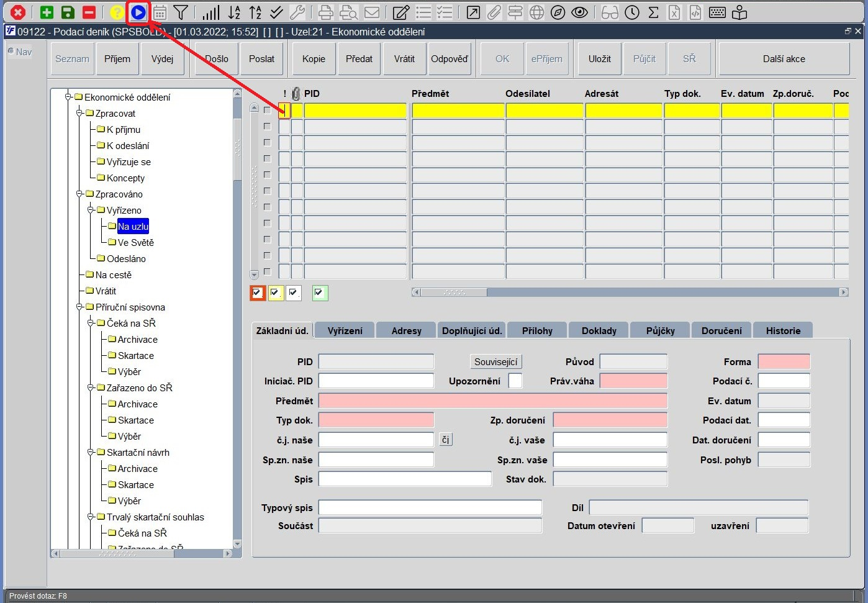
Task: Switch to the Vyřízení tab
Action: coord(345,330)
